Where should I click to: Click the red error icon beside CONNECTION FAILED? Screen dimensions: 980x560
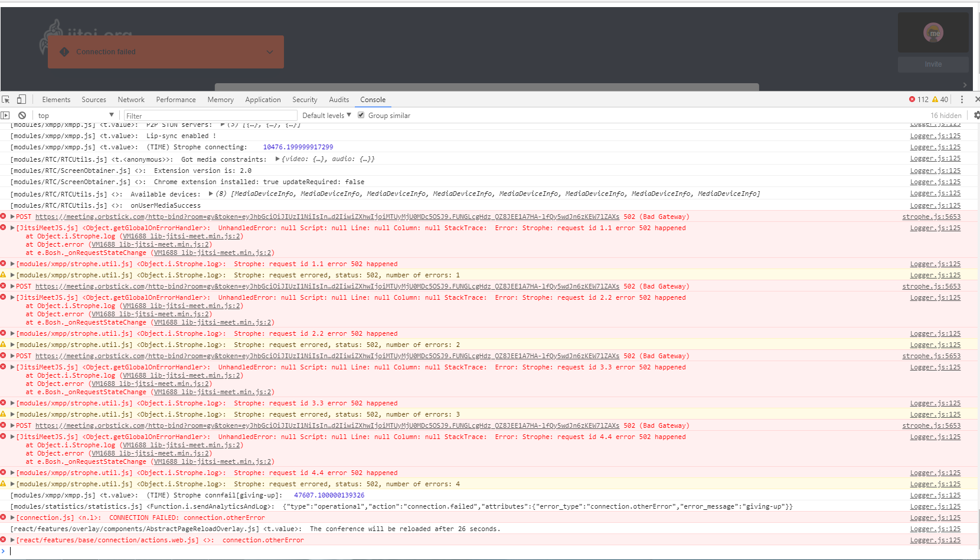click(x=3, y=518)
